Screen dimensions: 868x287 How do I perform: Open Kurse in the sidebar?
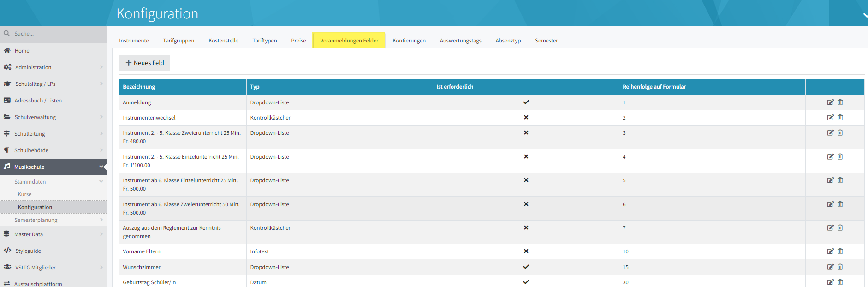(24, 194)
